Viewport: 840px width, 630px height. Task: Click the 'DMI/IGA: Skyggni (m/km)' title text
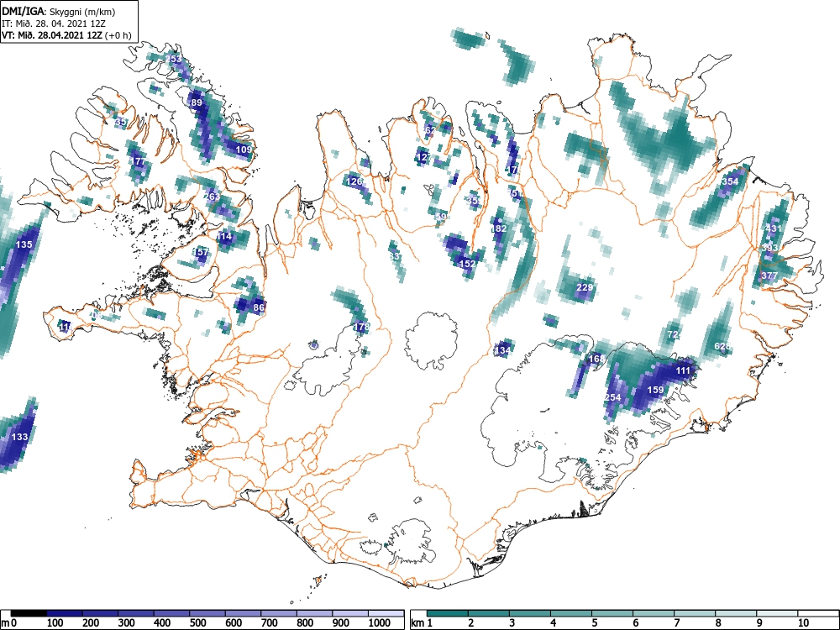(59, 11)
